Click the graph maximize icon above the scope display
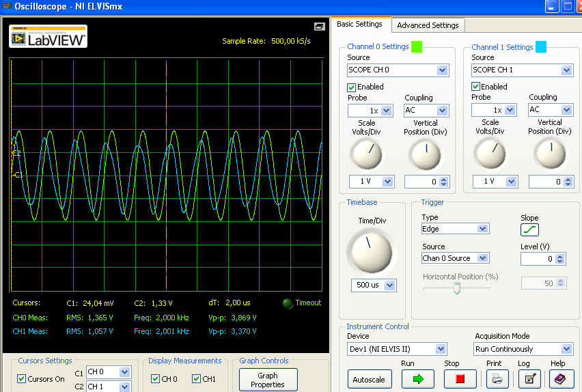The height and width of the screenshot is (392, 582). 319,27
